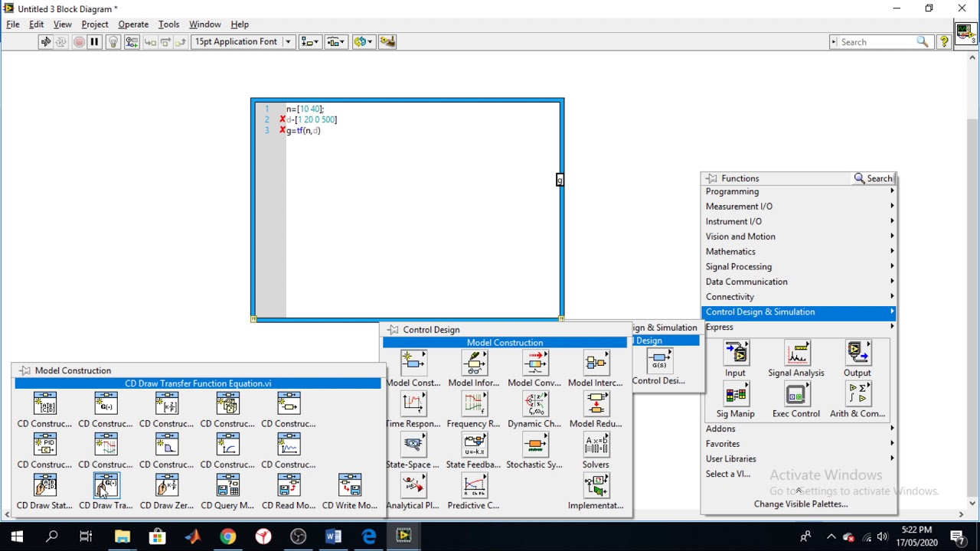This screenshot has width=980, height=551.
Task: Open the Align Objects dropdown
Action: point(310,42)
